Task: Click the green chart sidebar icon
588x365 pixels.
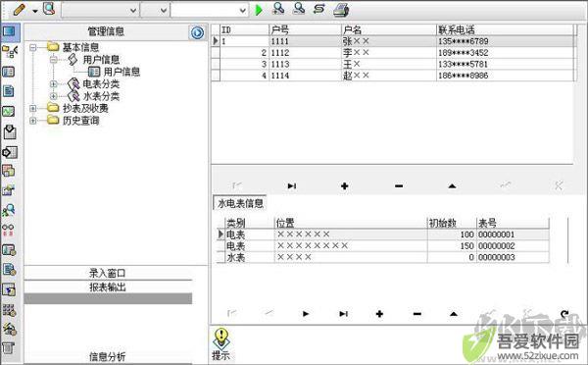Action: click(8, 112)
